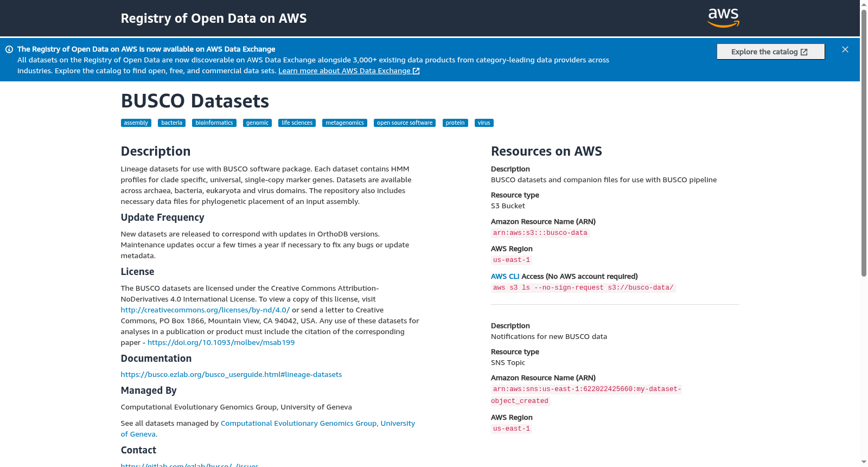Click the S3 Bucket resource type value
868x467 pixels.
point(508,206)
